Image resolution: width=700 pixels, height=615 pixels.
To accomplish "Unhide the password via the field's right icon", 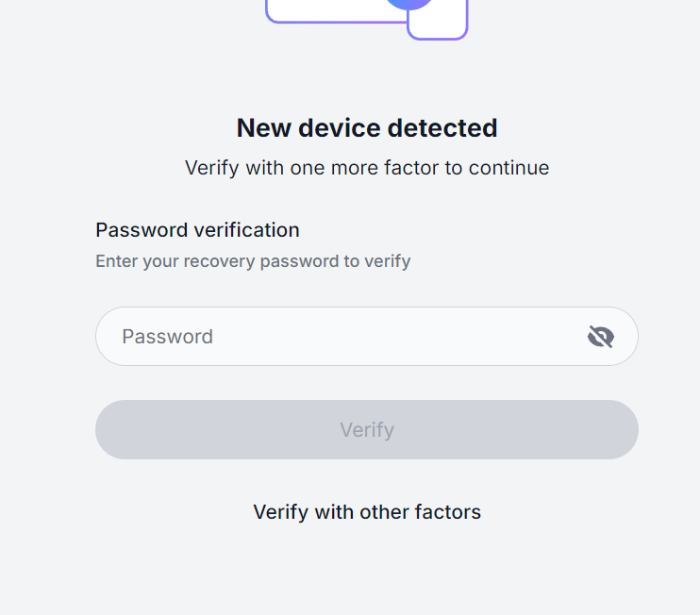I will click(601, 337).
